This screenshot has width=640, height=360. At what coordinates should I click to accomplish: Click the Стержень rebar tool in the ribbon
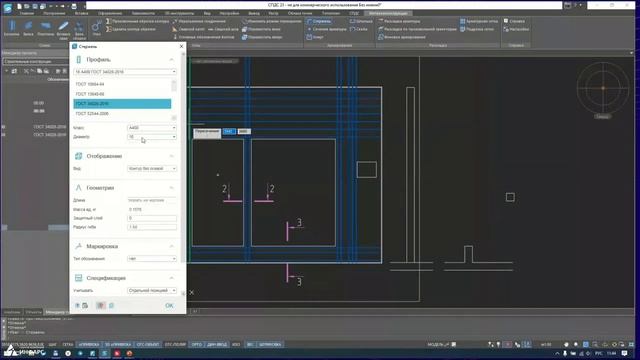[319, 21]
